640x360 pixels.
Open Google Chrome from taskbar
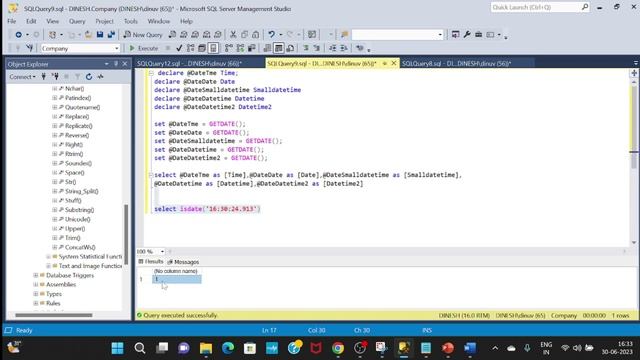(338, 348)
